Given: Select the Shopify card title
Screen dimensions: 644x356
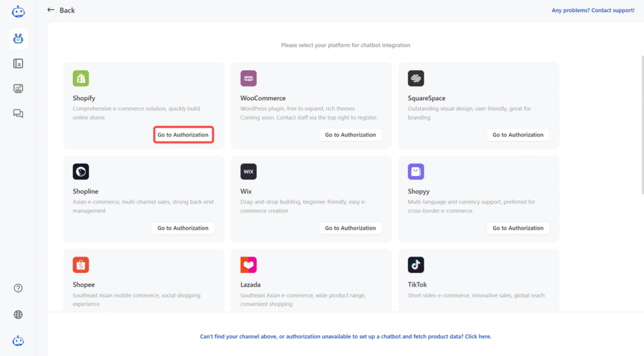Looking at the screenshot, I should pyautogui.click(x=84, y=98).
